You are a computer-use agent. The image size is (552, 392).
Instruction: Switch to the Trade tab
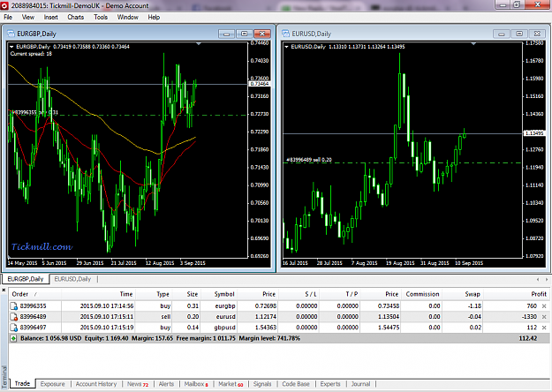point(22,383)
